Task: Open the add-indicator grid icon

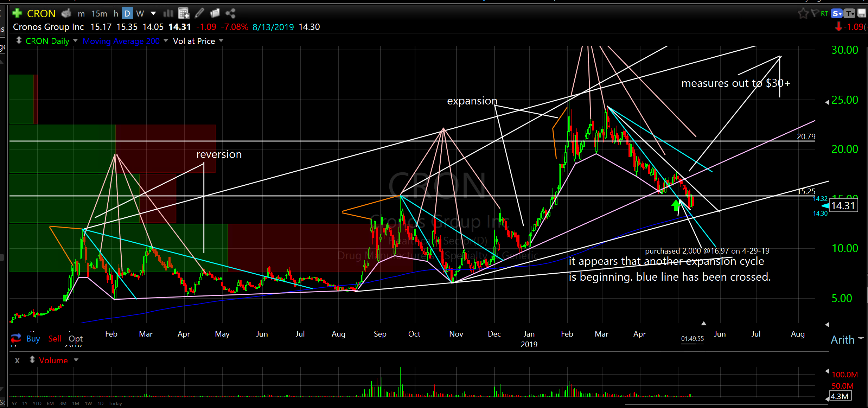Action: (184, 13)
